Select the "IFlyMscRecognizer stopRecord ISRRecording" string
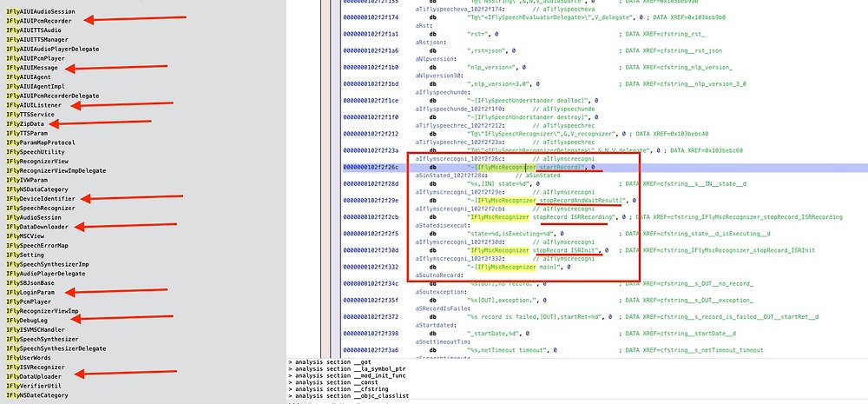868x404 pixels. [542, 216]
